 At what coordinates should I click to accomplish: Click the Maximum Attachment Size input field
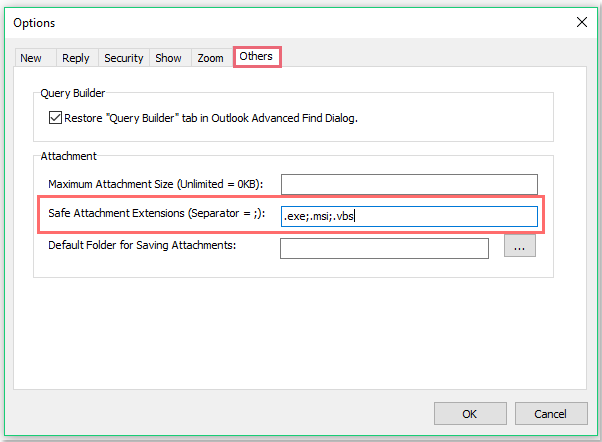pos(409,184)
